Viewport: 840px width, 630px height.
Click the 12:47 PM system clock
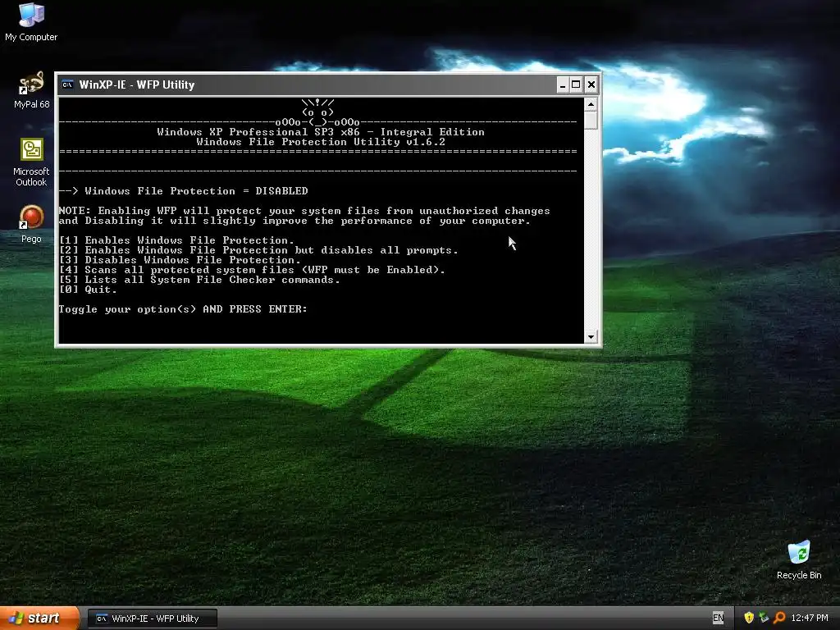[810, 618]
